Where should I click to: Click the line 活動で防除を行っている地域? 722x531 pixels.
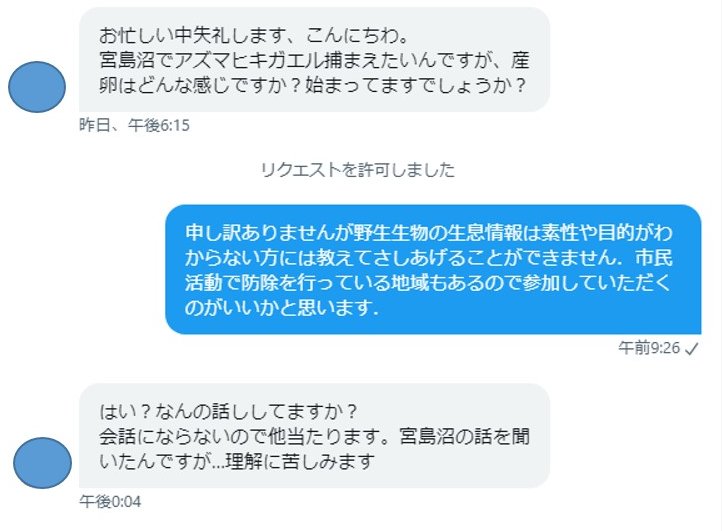(x=428, y=283)
